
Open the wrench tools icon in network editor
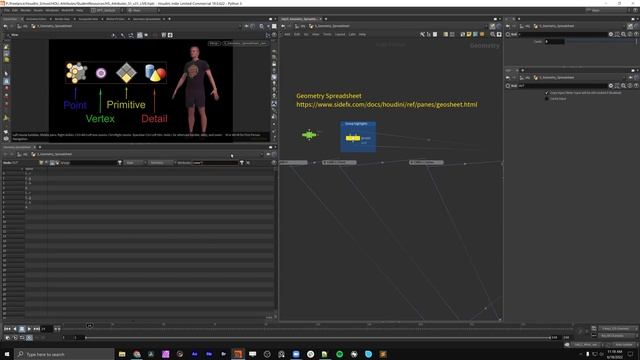coord(422,35)
